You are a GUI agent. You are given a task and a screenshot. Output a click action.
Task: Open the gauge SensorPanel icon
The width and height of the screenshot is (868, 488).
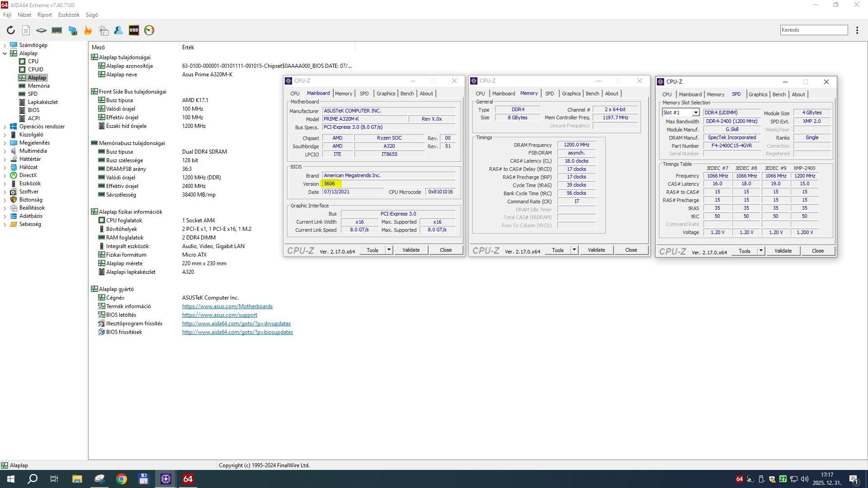[x=149, y=30]
